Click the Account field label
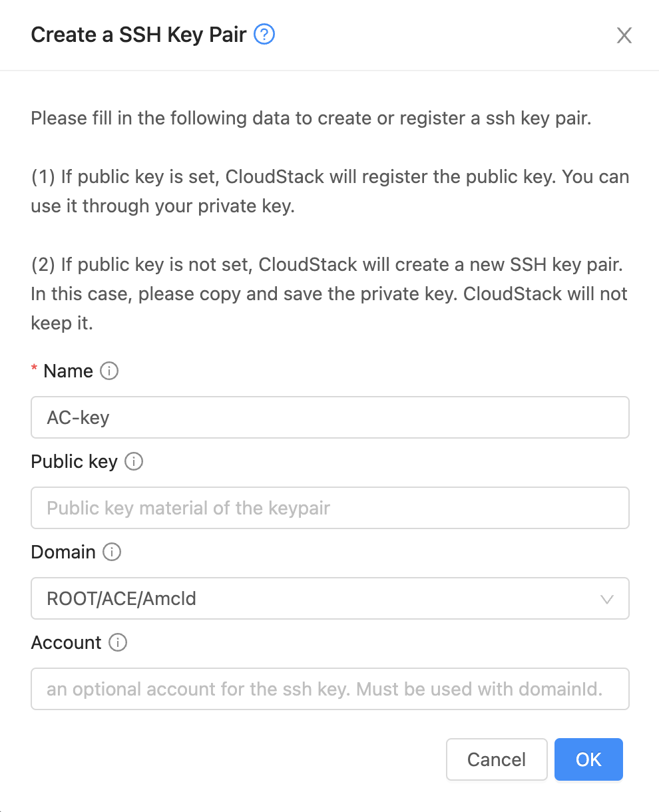This screenshot has height=812, width=659. (66, 642)
